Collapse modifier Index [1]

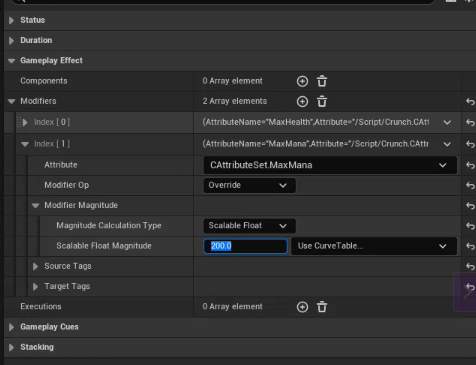[25, 144]
